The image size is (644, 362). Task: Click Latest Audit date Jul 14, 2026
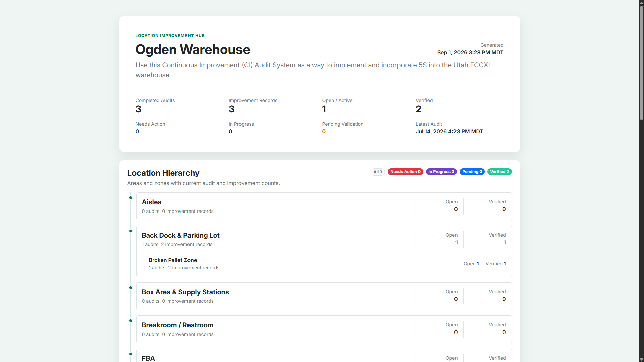pyautogui.click(x=449, y=131)
